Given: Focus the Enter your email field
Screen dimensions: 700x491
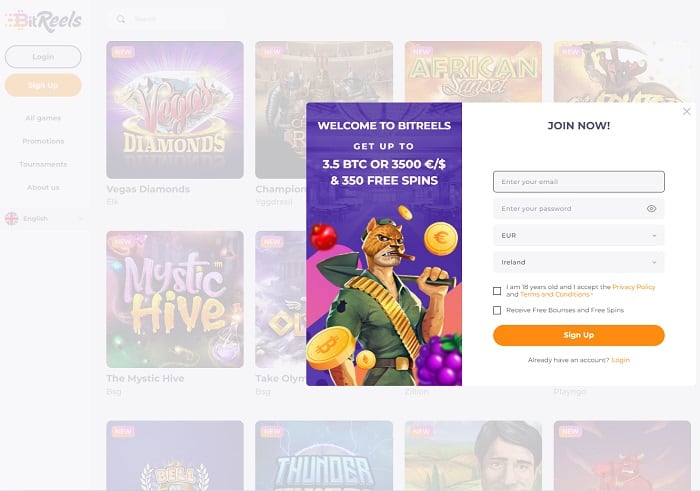Looking at the screenshot, I should (579, 182).
